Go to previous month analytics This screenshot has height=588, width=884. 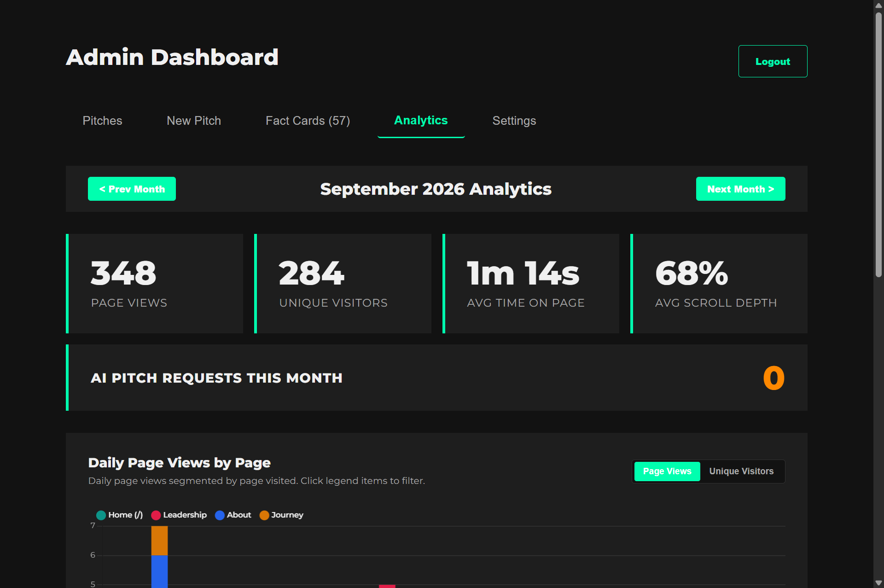[132, 189]
